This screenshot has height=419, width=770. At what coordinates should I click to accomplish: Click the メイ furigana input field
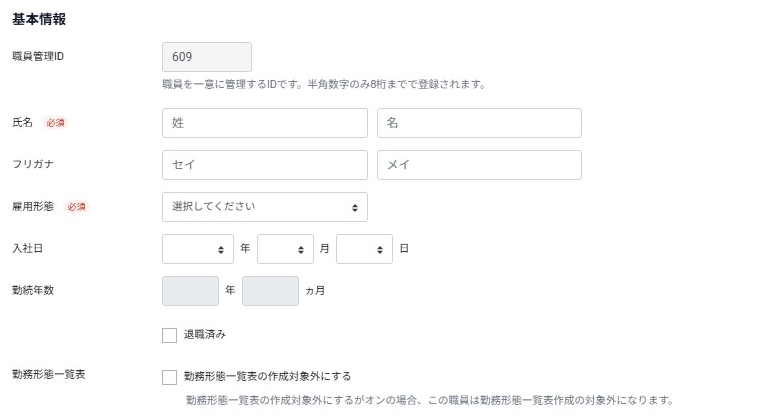pos(479,165)
